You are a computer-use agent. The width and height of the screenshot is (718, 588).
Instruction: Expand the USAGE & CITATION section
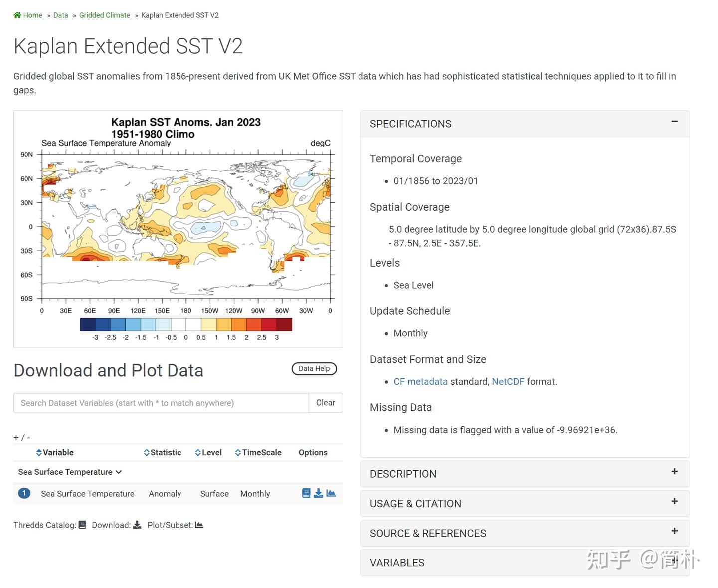tap(674, 501)
